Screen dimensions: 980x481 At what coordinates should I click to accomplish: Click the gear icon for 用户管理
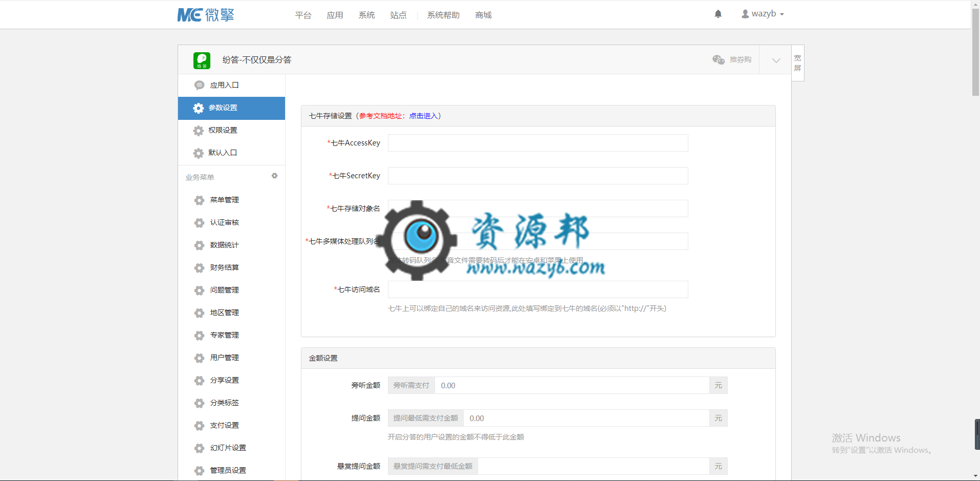click(199, 358)
